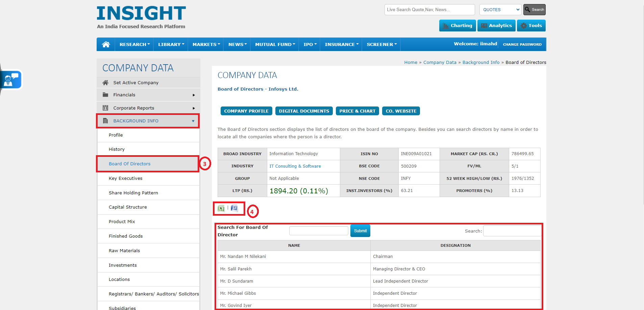Sort by DESIGNATION column header
This screenshot has width=644, height=310.
pyautogui.click(x=455, y=245)
